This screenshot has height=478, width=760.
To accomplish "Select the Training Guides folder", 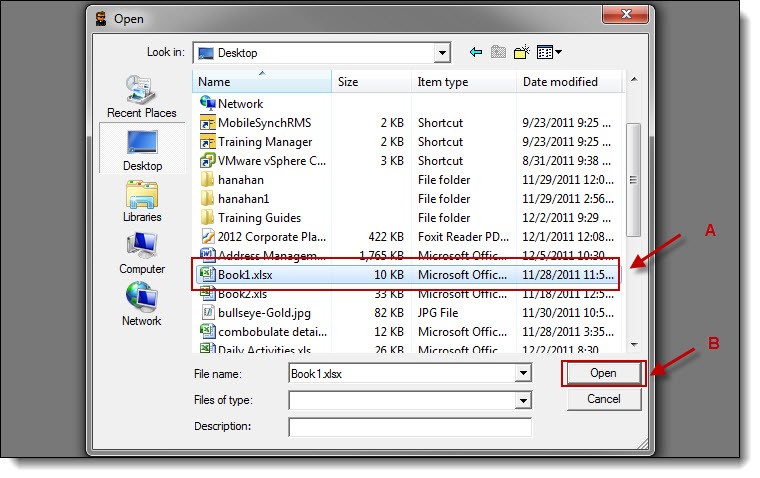I will 259,218.
